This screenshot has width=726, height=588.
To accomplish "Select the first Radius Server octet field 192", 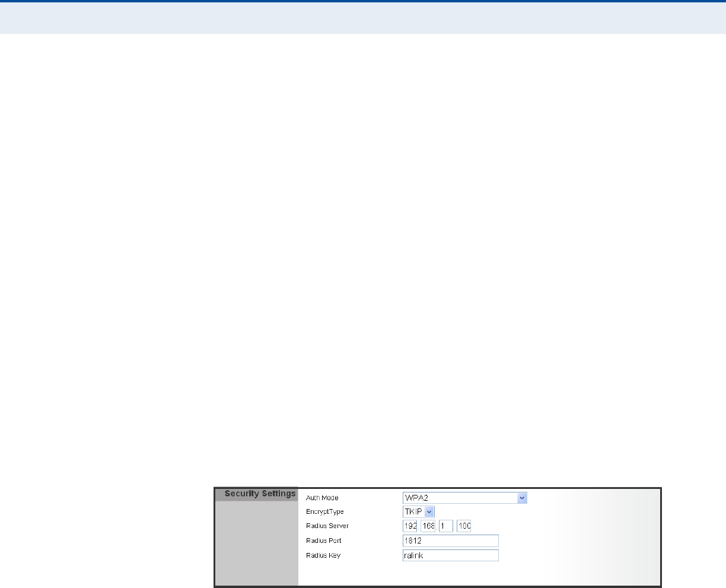I will (x=410, y=526).
